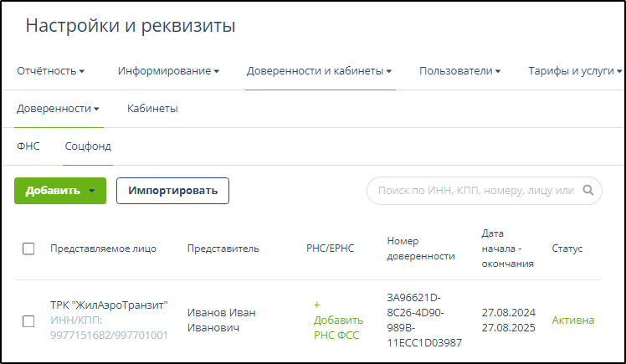Select the Соцфонд tab

pos(88,146)
